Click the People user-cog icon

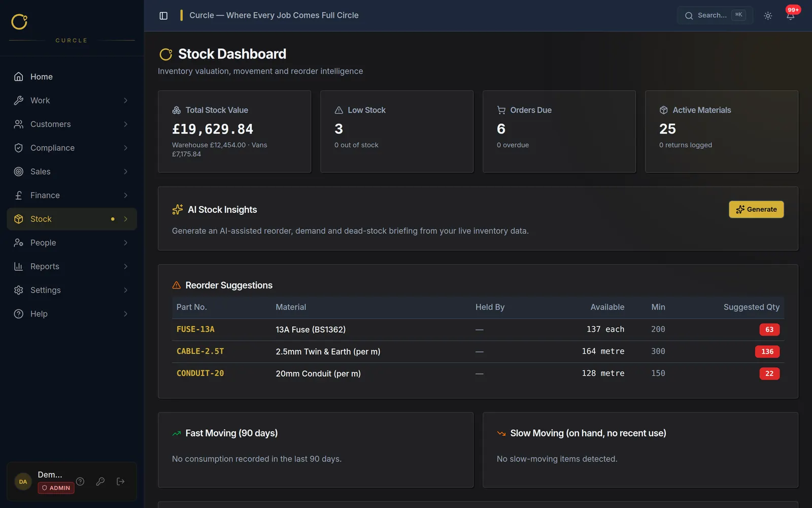tap(19, 243)
